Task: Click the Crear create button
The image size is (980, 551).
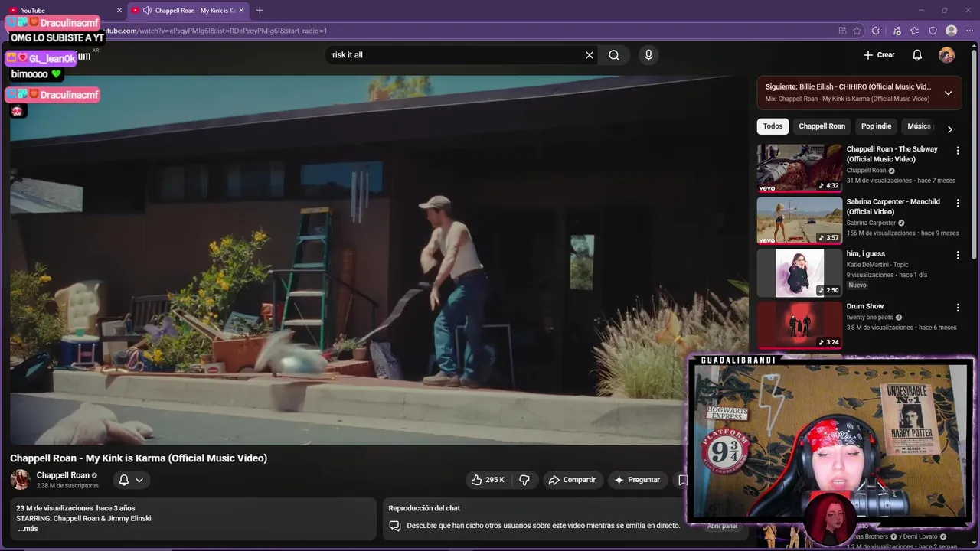Action: [879, 55]
